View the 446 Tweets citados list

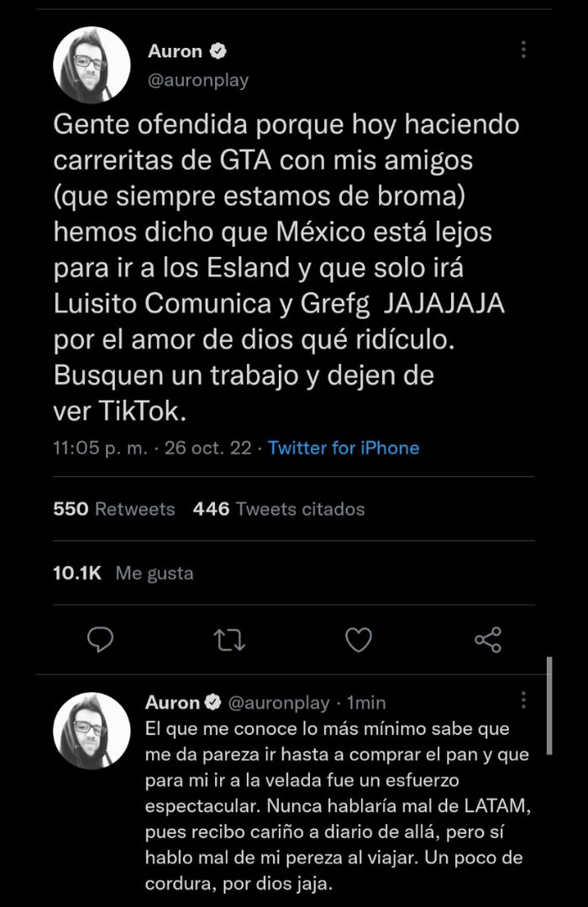click(x=279, y=509)
